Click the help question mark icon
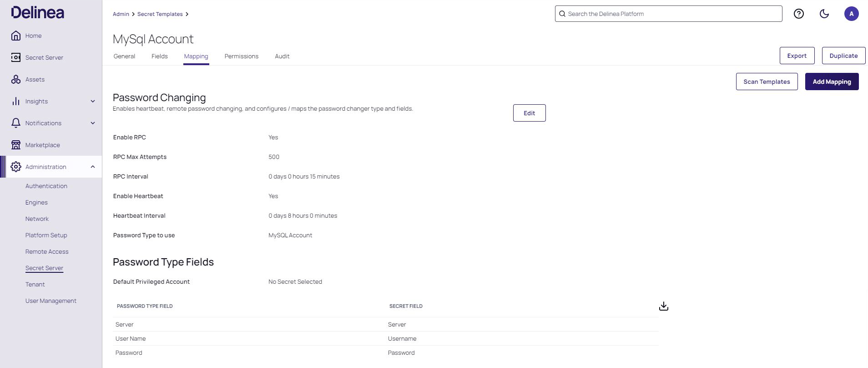868x368 pixels. click(798, 14)
